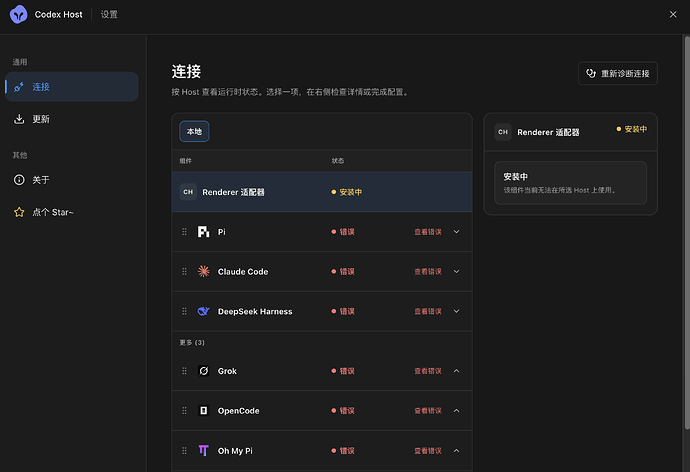Click the 状态 column header
The height and width of the screenshot is (472, 690).
click(x=338, y=161)
